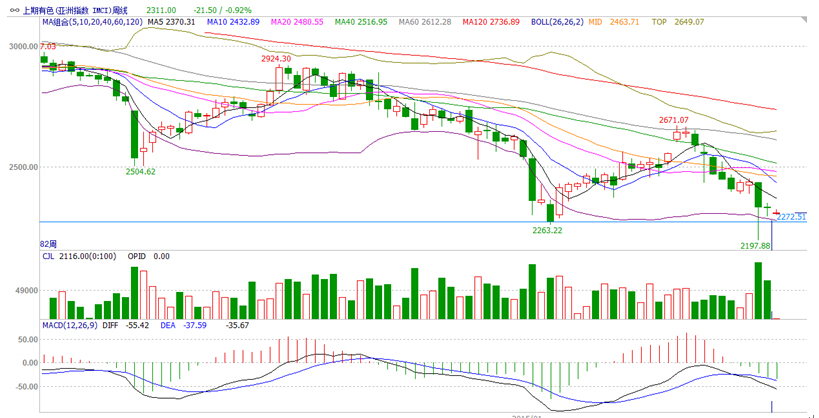
Task: Select the 2263.22 low price annotation
Action: pyautogui.click(x=546, y=229)
